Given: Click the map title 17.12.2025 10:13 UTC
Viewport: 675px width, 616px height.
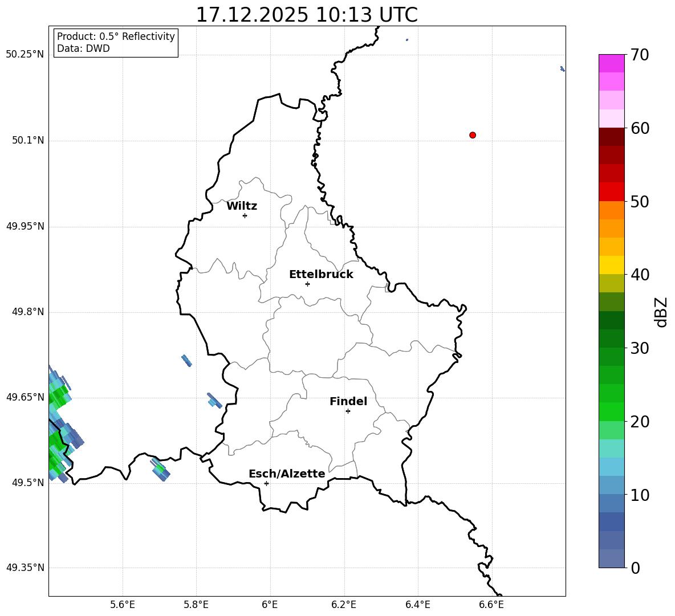Looking at the screenshot, I should click(x=307, y=15).
